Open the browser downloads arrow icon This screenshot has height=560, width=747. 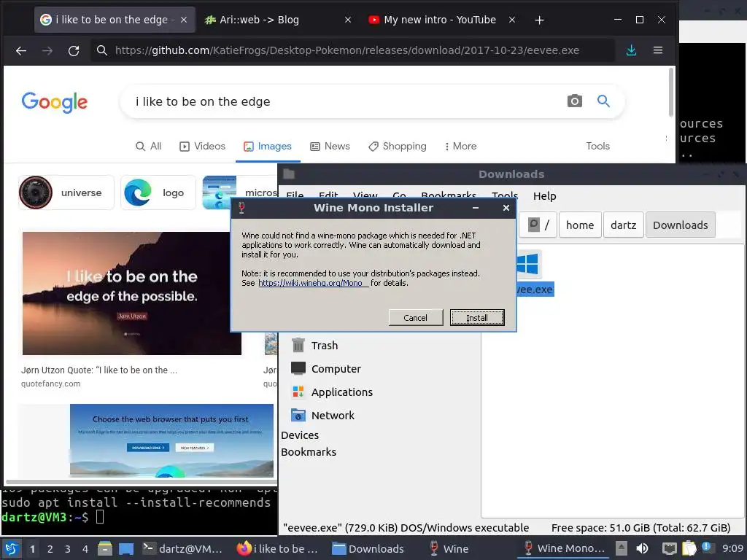pyautogui.click(x=631, y=50)
